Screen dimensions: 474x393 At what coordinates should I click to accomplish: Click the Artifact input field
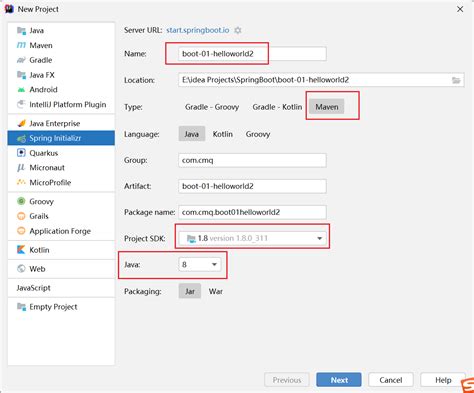pyautogui.click(x=252, y=186)
